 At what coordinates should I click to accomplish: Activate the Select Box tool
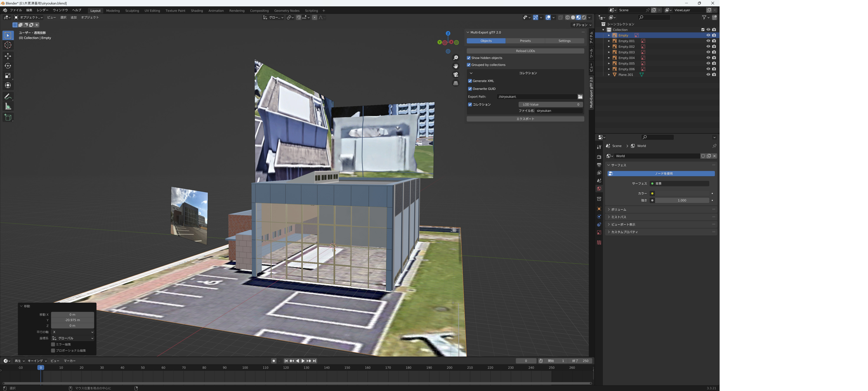pos(8,35)
